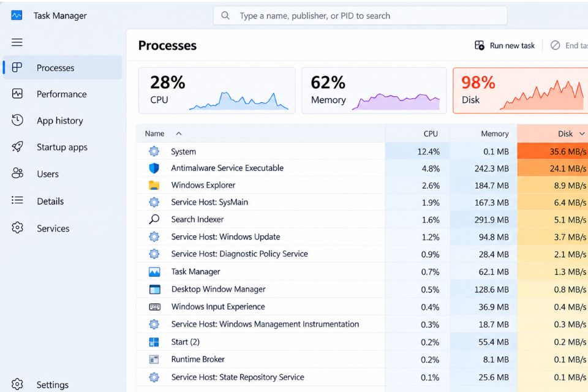Select Service Host: Diagnostic Policy Service row
This screenshot has height=392, width=588.
[362, 254]
